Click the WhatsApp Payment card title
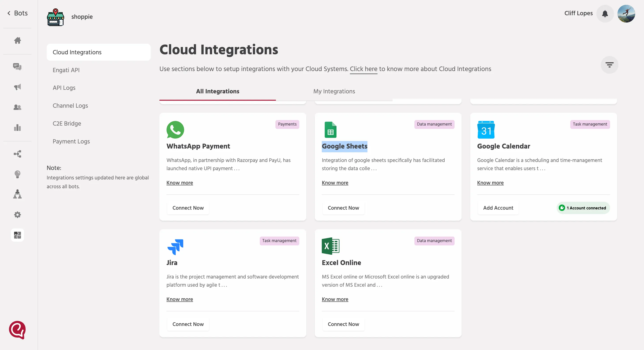This screenshot has width=644, height=350. click(198, 146)
